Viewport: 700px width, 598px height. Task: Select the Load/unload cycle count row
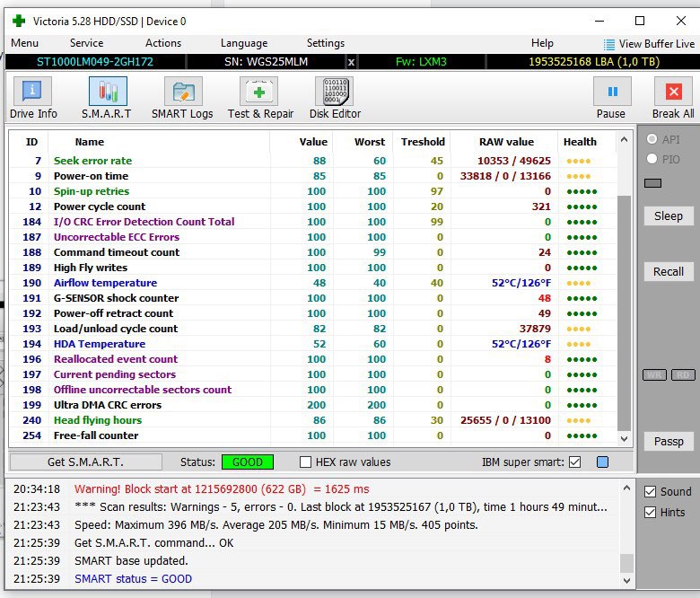(313, 329)
